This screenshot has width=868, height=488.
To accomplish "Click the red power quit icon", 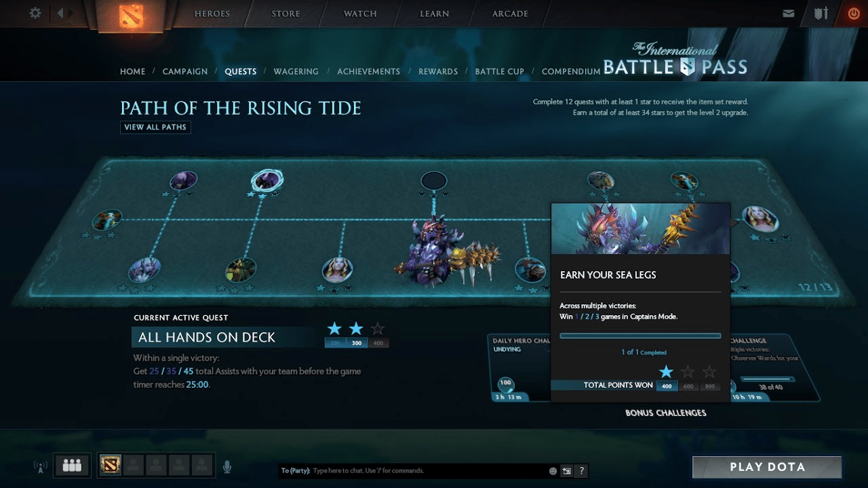I will (x=854, y=14).
